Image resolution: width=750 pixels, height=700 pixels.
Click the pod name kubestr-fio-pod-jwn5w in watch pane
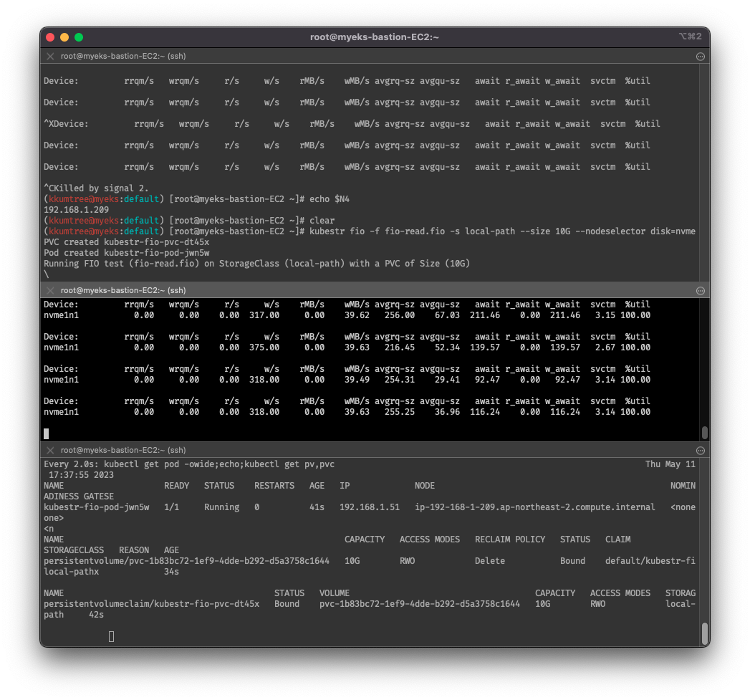pyautogui.click(x=97, y=507)
